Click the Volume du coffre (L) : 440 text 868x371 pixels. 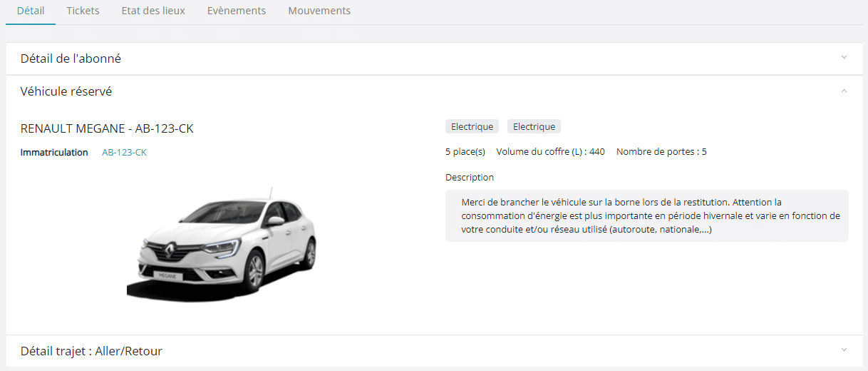coord(550,151)
